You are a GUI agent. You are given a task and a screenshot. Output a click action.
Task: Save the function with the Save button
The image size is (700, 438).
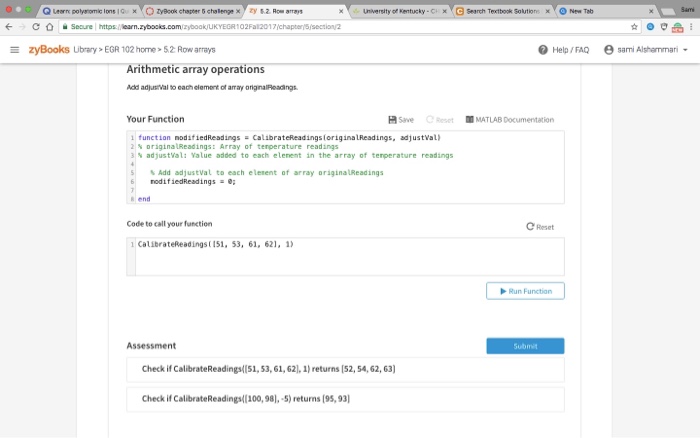pos(401,120)
